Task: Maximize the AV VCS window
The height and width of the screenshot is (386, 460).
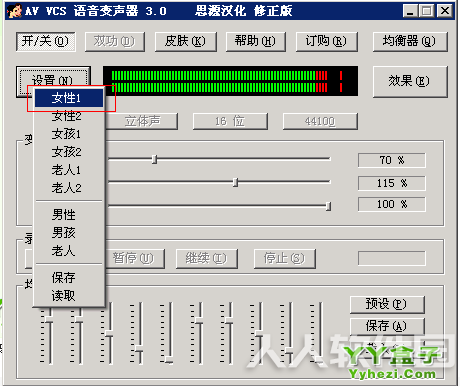Action: pyautogui.click(x=426, y=11)
